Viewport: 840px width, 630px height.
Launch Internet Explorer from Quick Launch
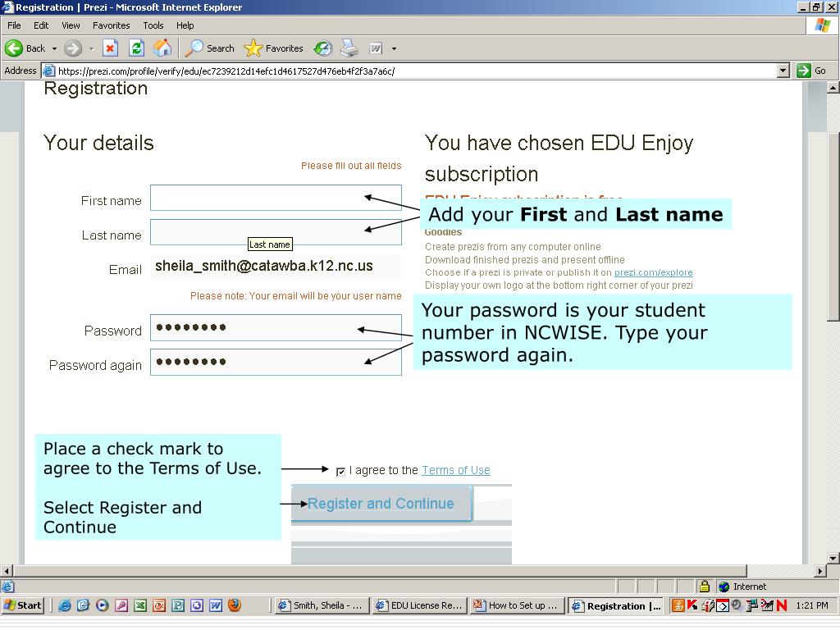click(65, 605)
